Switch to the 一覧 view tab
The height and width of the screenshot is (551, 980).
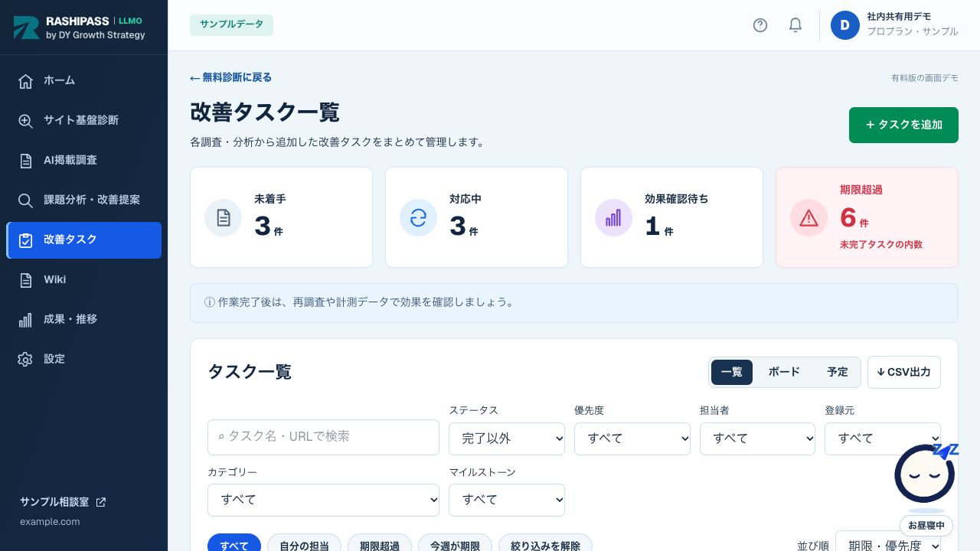pos(732,372)
